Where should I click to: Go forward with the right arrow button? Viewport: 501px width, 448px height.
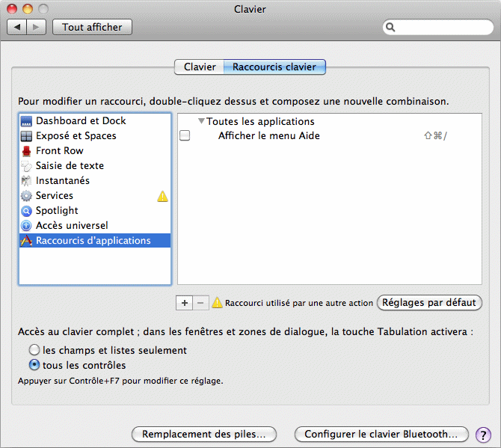(37, 27)
